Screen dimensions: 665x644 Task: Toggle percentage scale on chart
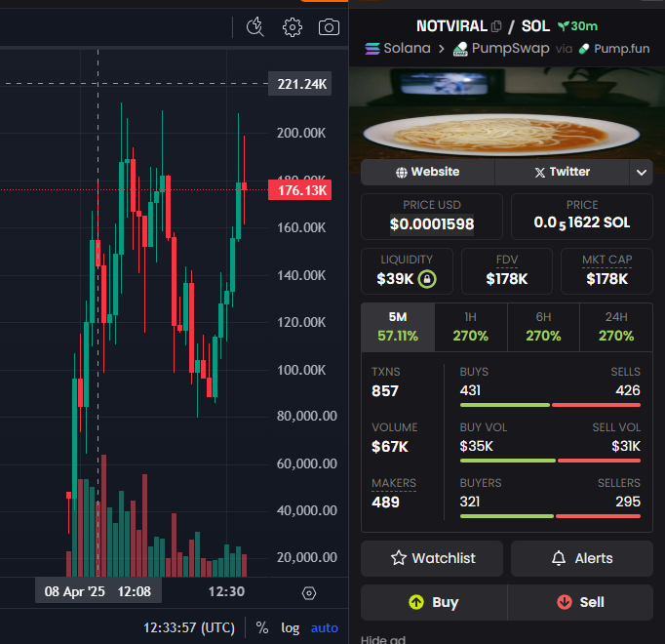[x=262, y=627]
